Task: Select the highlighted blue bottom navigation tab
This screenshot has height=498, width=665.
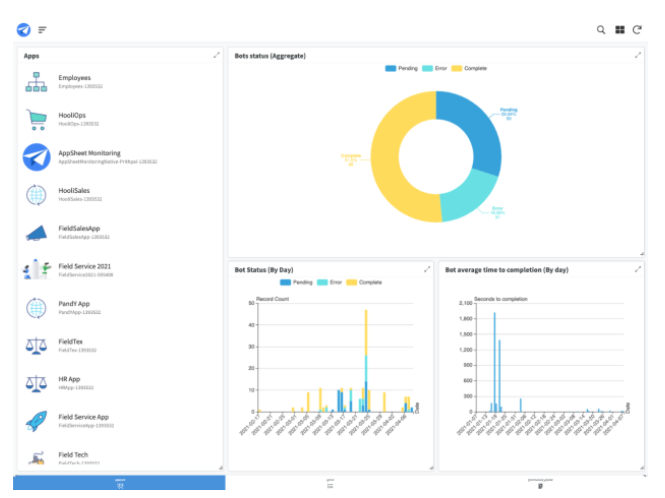Action: point(119,483)
